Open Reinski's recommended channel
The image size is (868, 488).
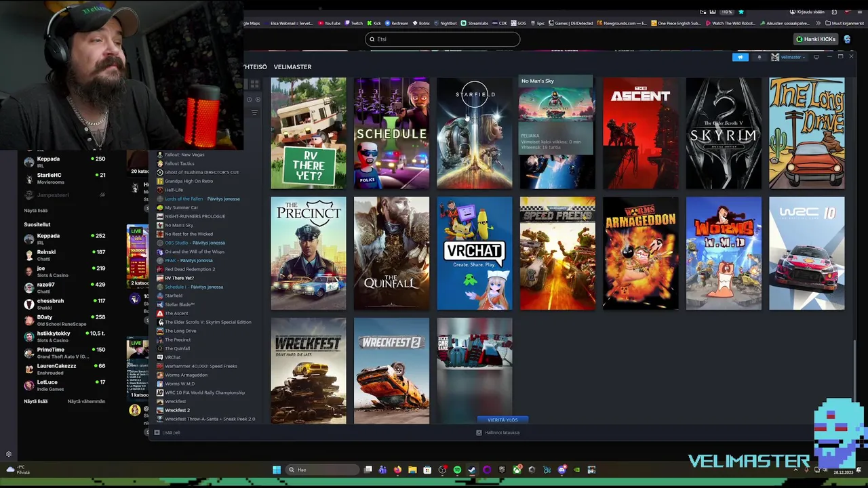64,255
